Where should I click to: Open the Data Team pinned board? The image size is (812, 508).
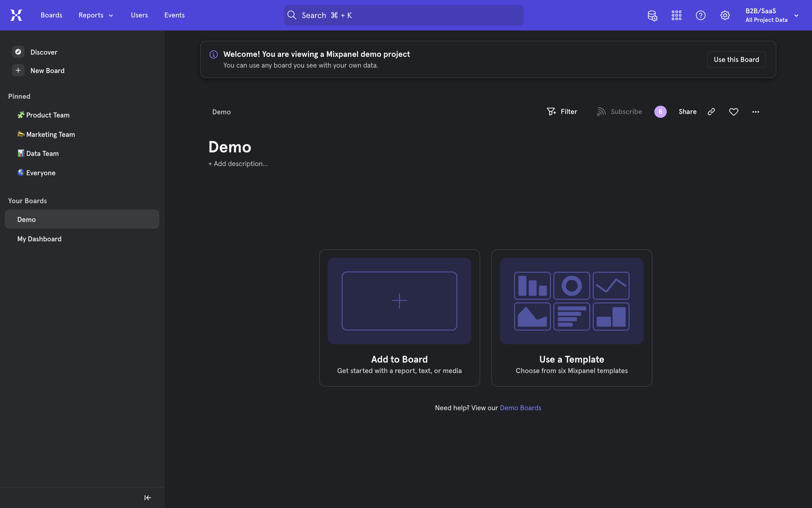click(x=82, y=154)
